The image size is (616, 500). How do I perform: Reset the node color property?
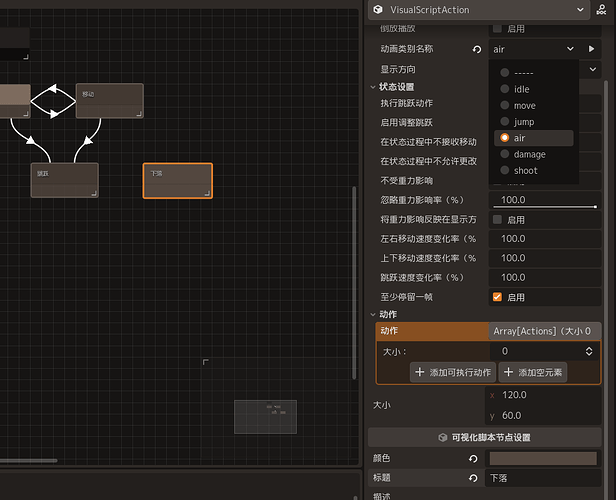tap(473, 458)
